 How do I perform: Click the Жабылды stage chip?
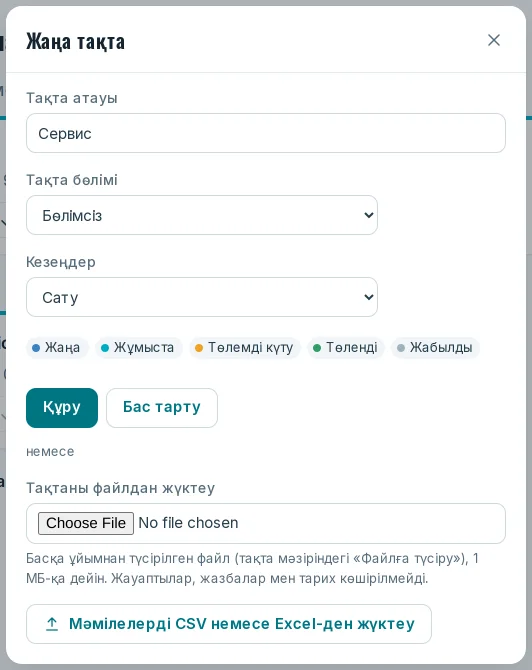point(435,347)
